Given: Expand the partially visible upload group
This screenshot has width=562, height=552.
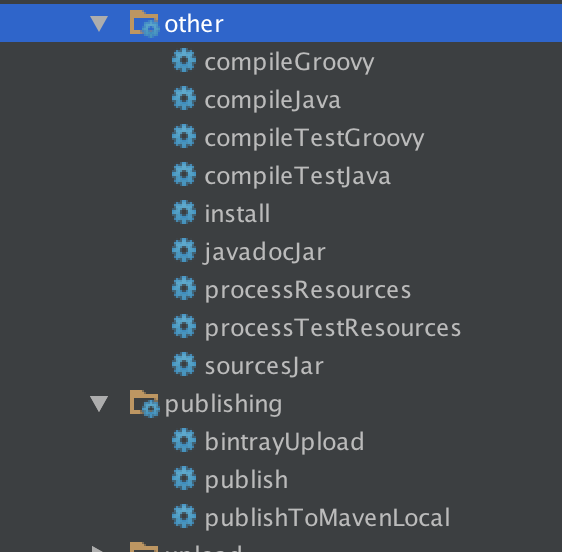Looking at the screenshot, I should tap(99, 549).
